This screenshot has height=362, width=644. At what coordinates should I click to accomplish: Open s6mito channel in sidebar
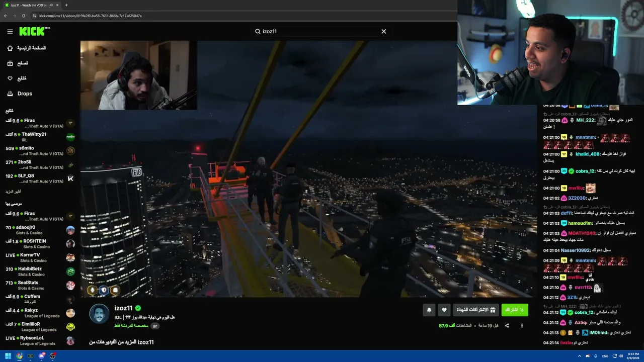pos(40,151)
